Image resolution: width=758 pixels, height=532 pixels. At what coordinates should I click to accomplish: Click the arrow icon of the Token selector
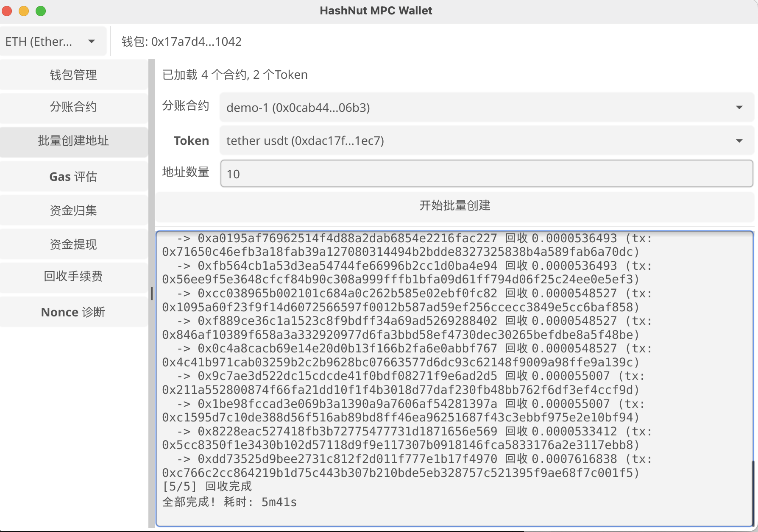pyautogui.click(x=739, y=141)
